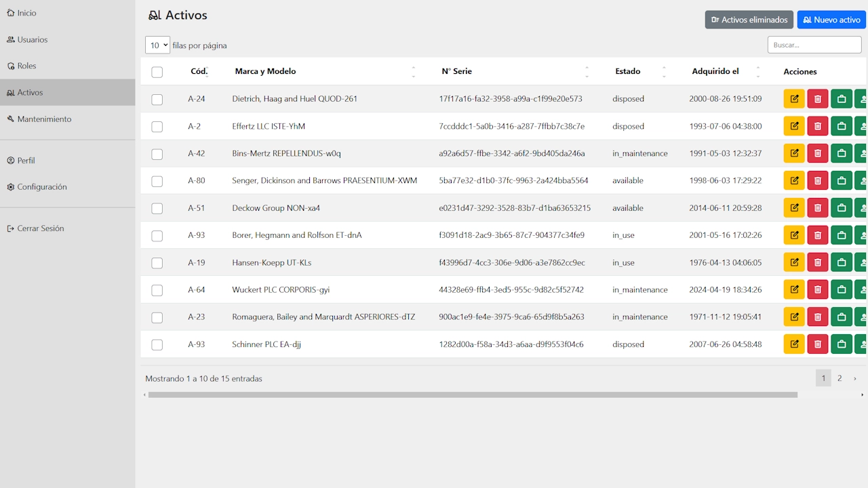Go to Mantenimiento in the sidebar
This screenshot has width=868, height=488.
coord(44,119)
